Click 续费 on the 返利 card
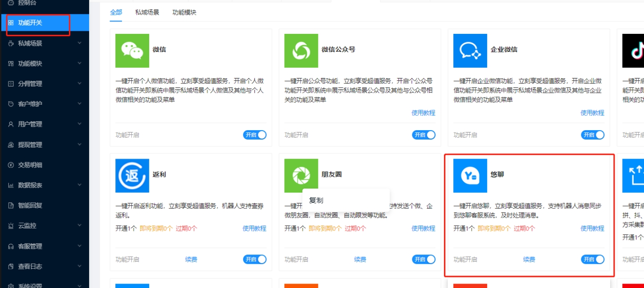The width and height of the screenshot is (644, 288). coord(191,259)
